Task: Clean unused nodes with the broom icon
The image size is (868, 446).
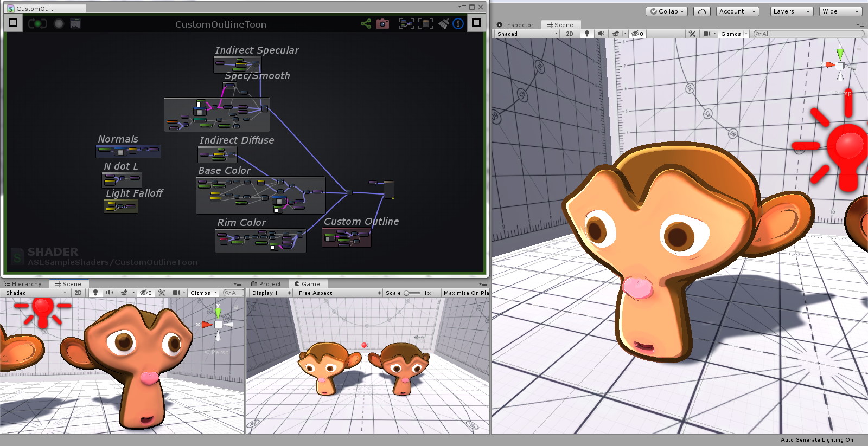Action: click(x=444, y=23)
